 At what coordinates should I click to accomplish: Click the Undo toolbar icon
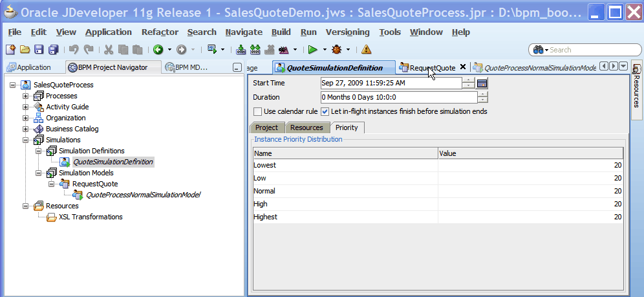point(74,50)
